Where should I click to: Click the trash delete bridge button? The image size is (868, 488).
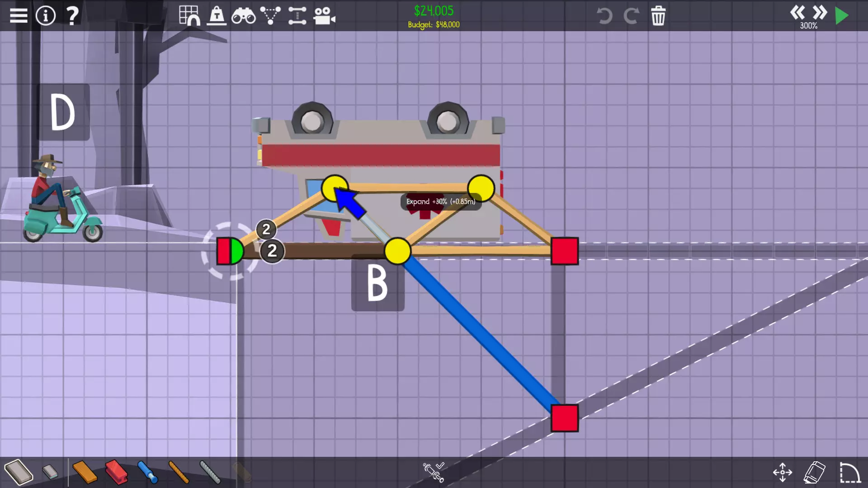(658, 16)
